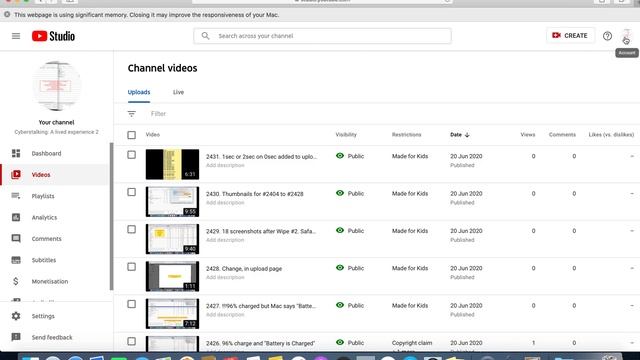Click Add description under video 2428

click(225, 278)
